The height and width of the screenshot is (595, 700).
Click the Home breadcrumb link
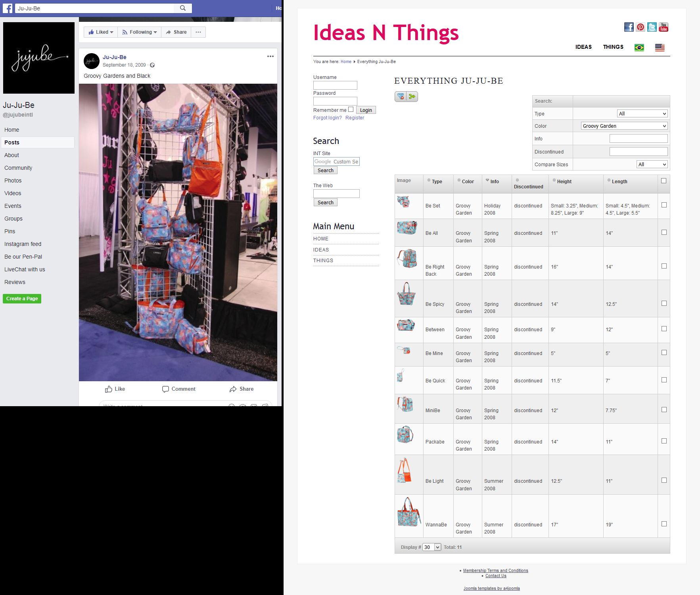pos(346,61)
